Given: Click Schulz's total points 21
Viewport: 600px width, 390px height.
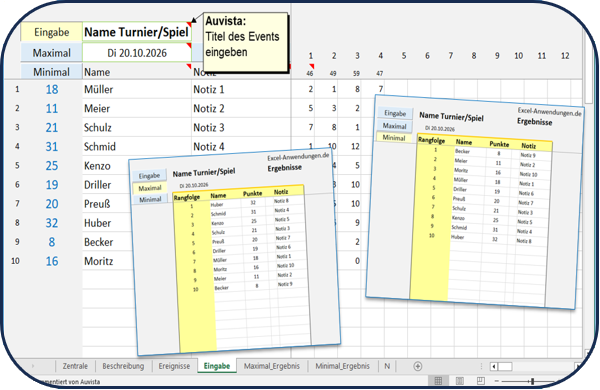Looking at the screenshot, I should pos(52,127).
